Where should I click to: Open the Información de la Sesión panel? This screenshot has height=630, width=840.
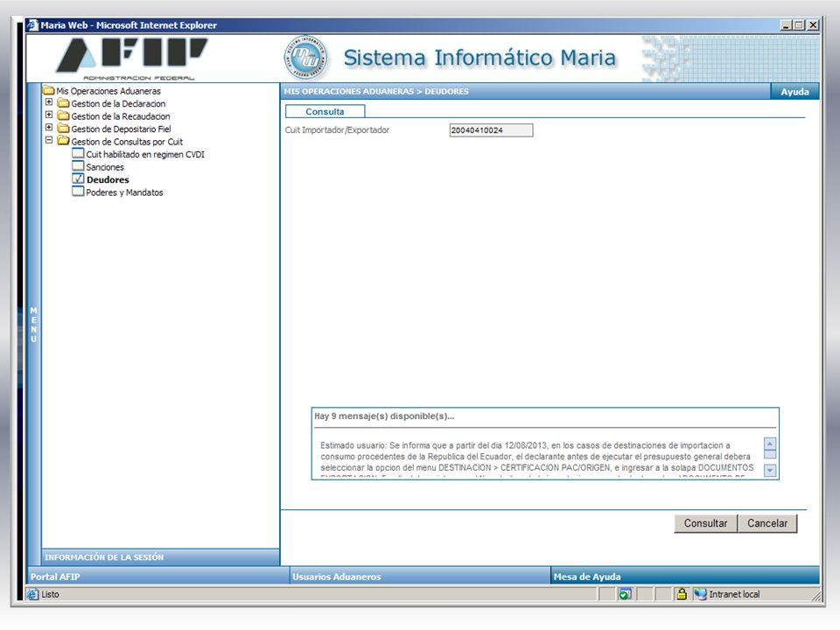tap(160, 557)
